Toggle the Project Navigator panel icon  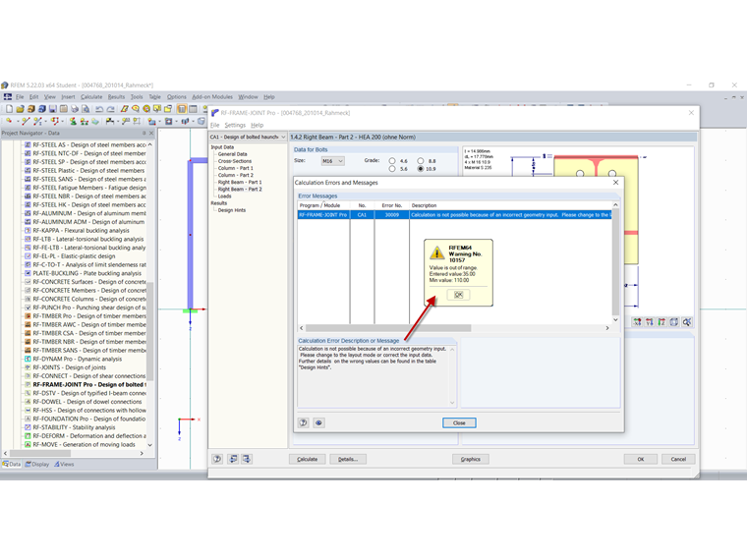(182, 109)
